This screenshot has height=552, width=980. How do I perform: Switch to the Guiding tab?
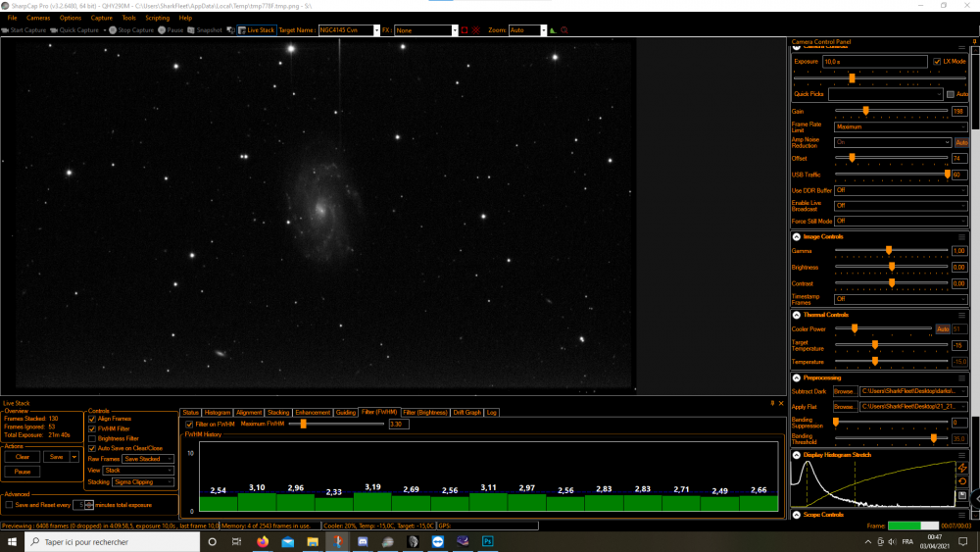[x=346, y=413]
